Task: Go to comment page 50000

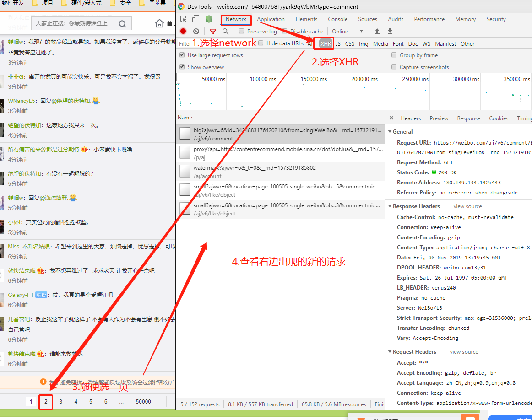Action: click(x=143, y=402)
